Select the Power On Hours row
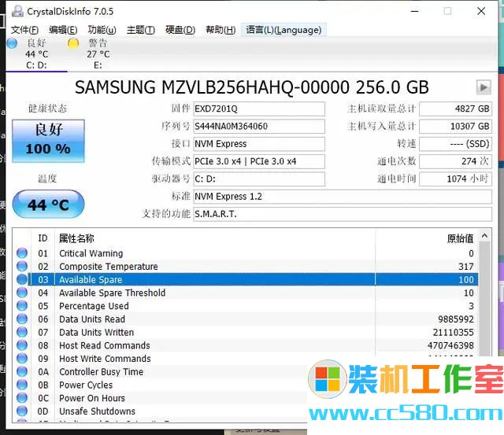This screenshot has height=435, width=504. [160, 398]
